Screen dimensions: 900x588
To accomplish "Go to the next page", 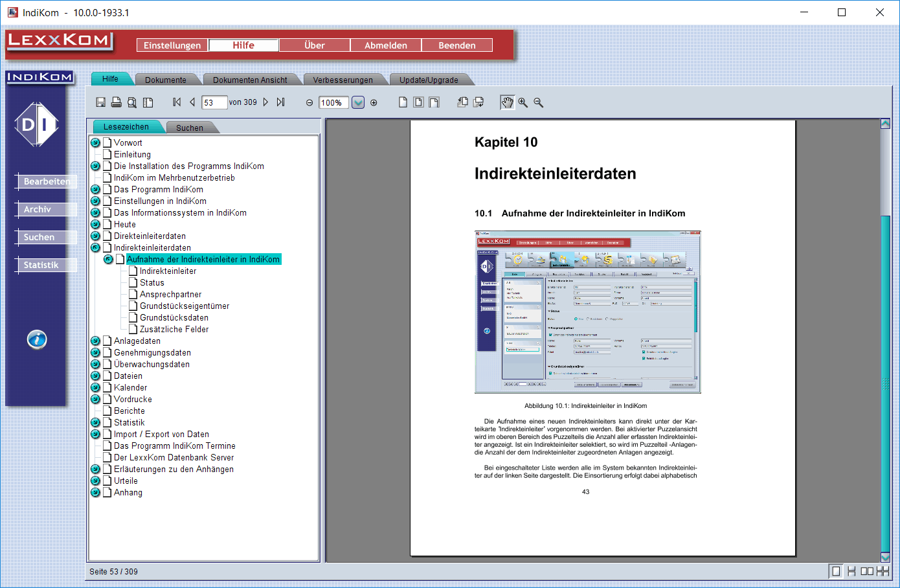I will [x=265, y=102].
